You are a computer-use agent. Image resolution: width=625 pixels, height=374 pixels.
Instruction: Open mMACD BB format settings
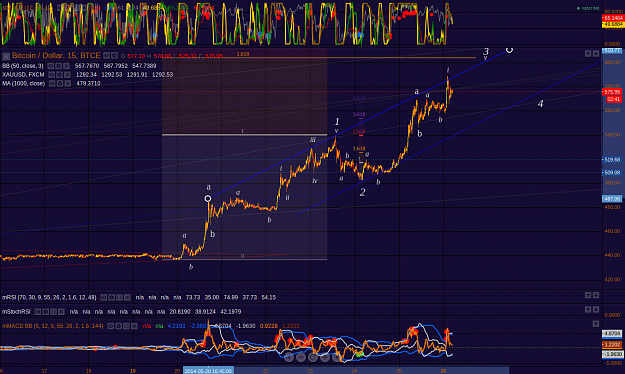pyautogui.click(x=119, y=326)
